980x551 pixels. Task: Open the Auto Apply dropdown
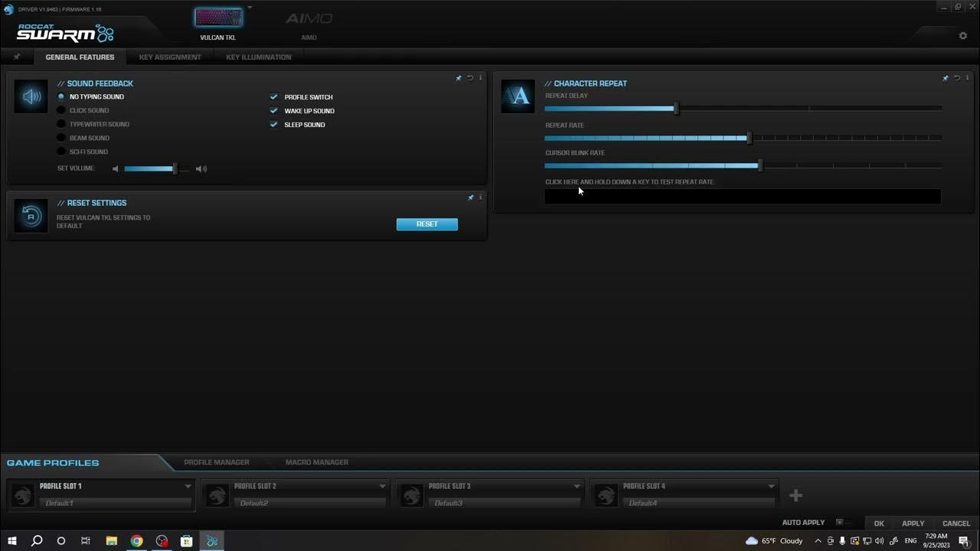click(x=839, y=523)
